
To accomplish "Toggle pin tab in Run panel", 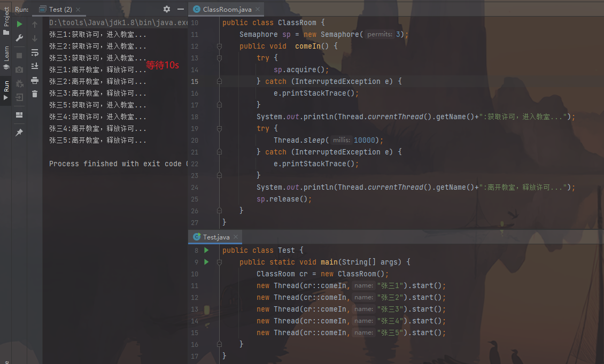I will pyautogui.click(x=19, y=133).
